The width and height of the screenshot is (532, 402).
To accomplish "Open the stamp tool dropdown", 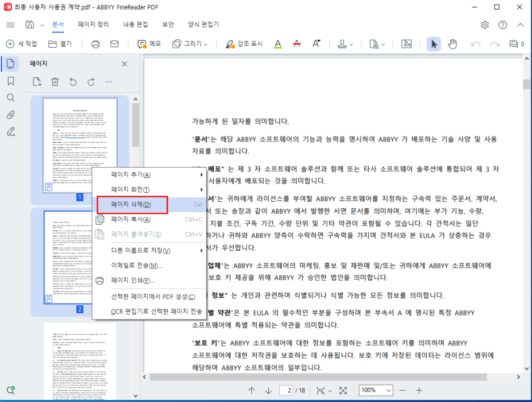I will (x=345, y=44).
